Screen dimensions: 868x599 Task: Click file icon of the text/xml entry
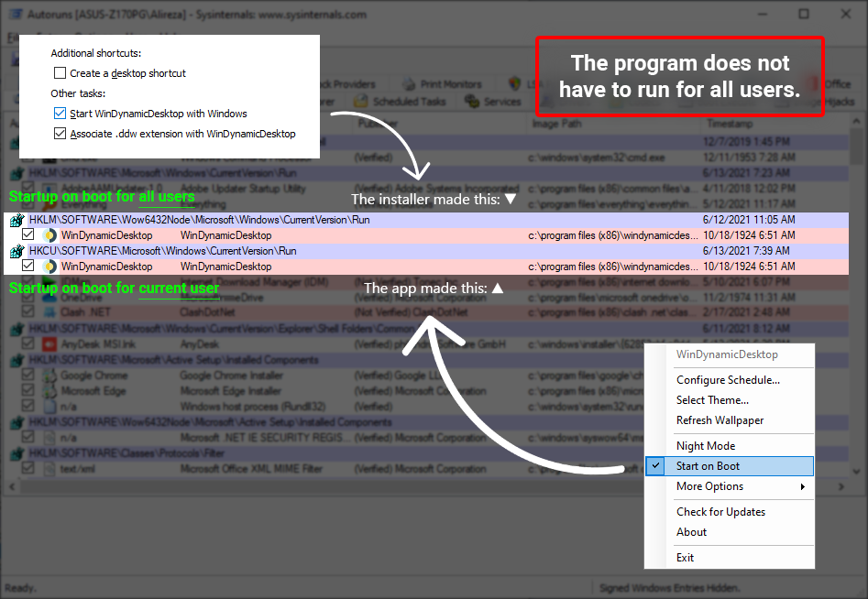point(49,468)
